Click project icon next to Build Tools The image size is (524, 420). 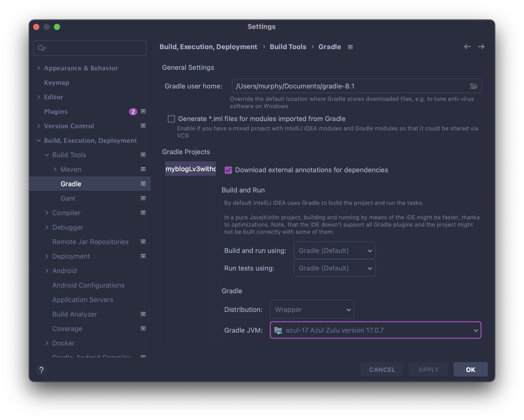click(143, 155)
